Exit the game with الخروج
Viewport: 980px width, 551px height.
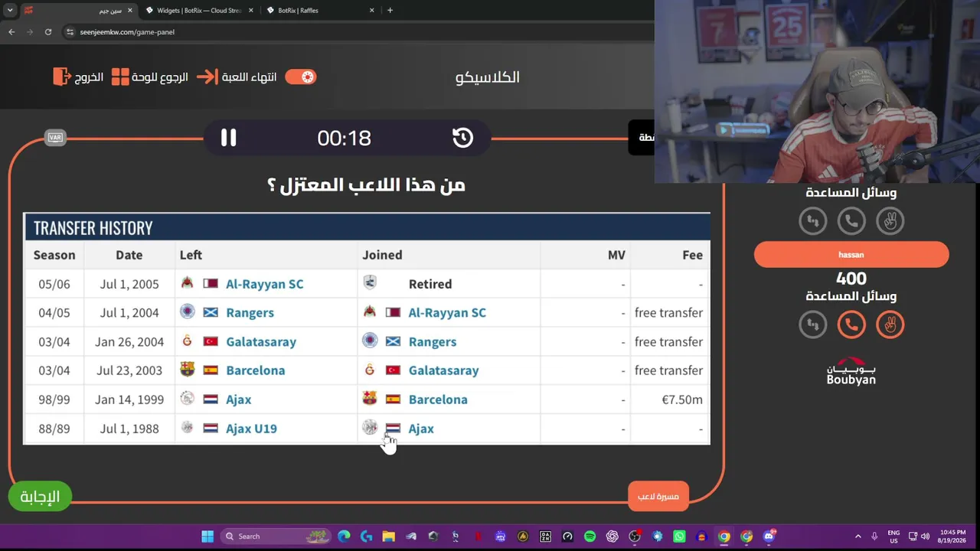pos(78,77)
